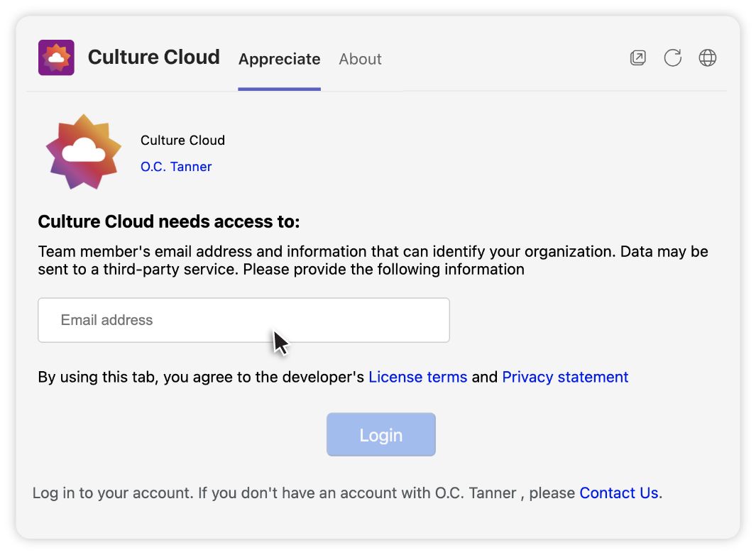Click the Login button
Screen dimensions: 756x555
click(381, 434)
